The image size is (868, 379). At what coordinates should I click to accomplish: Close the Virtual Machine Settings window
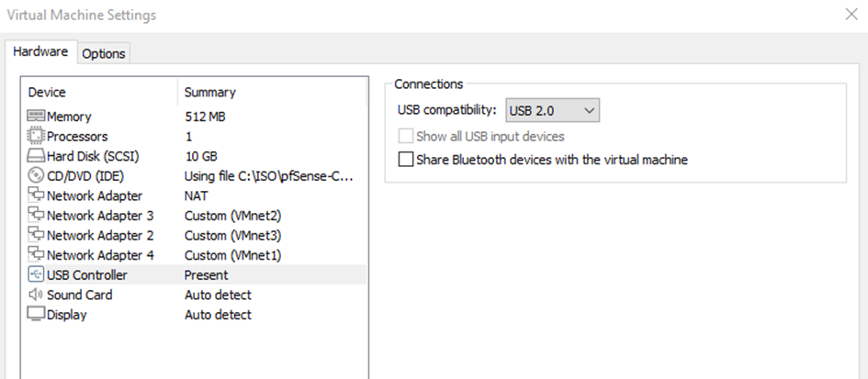coord(851,15)
